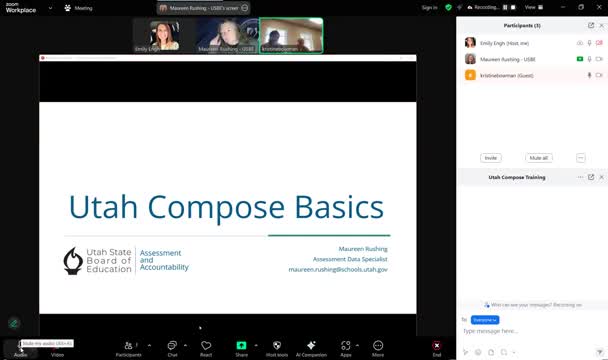Click the green Share screen button
The width and height of the screenshot is (608, 360).
point(241,348)
